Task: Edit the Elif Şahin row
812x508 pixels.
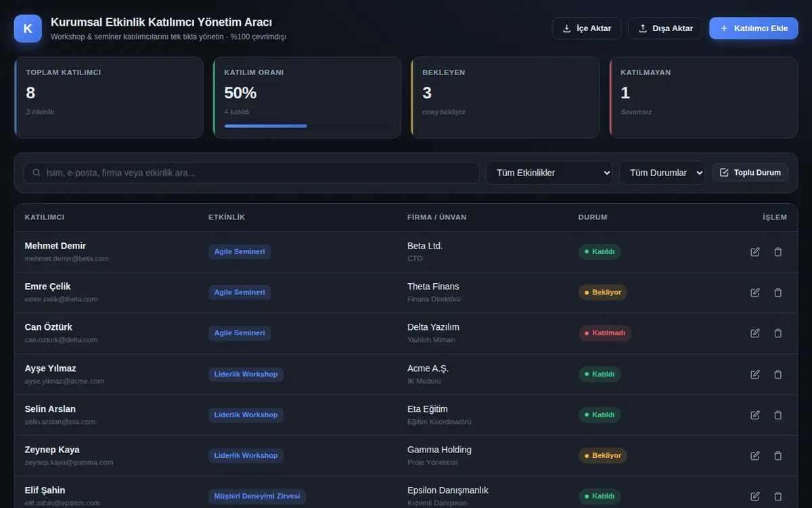Action: 755,496
